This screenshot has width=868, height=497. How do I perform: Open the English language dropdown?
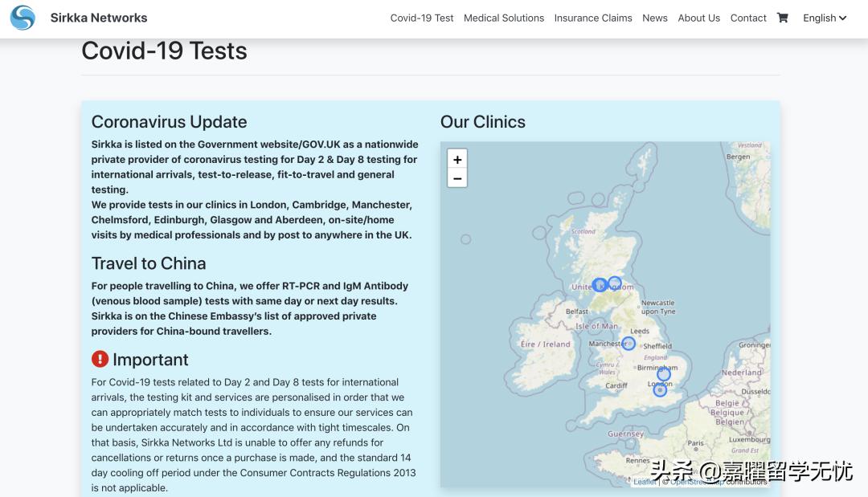tap(825, 18)
